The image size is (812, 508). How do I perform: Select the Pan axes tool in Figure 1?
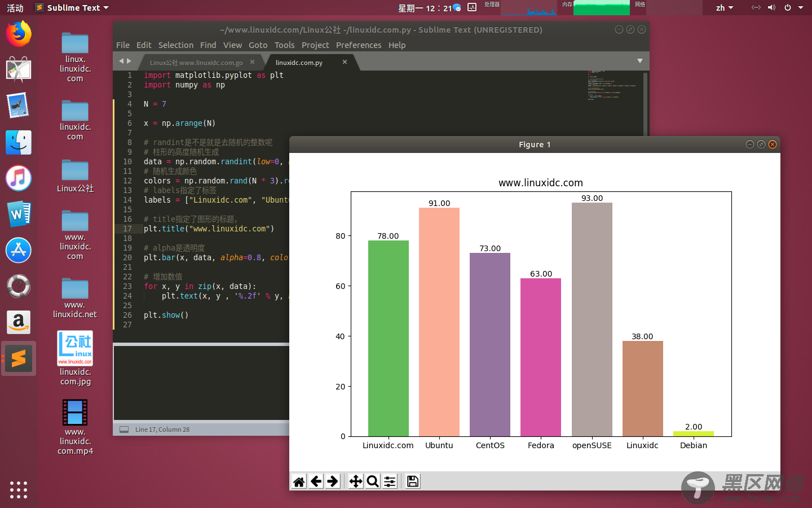[x=356, y=481]
